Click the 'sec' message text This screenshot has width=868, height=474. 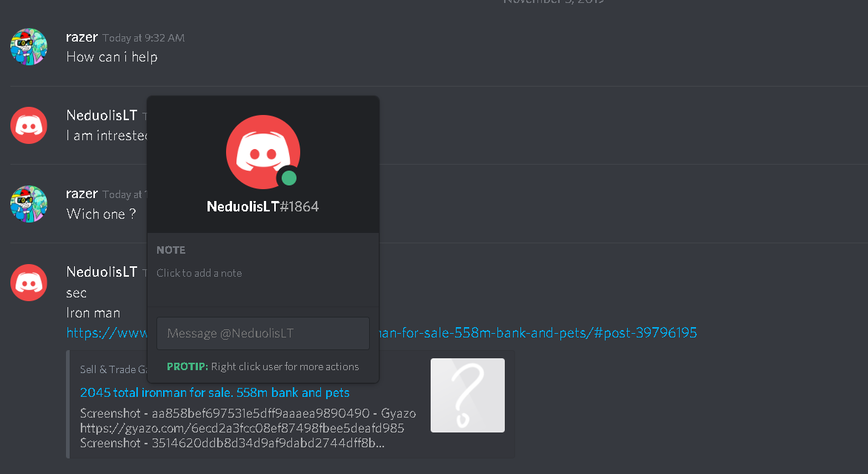76,293
